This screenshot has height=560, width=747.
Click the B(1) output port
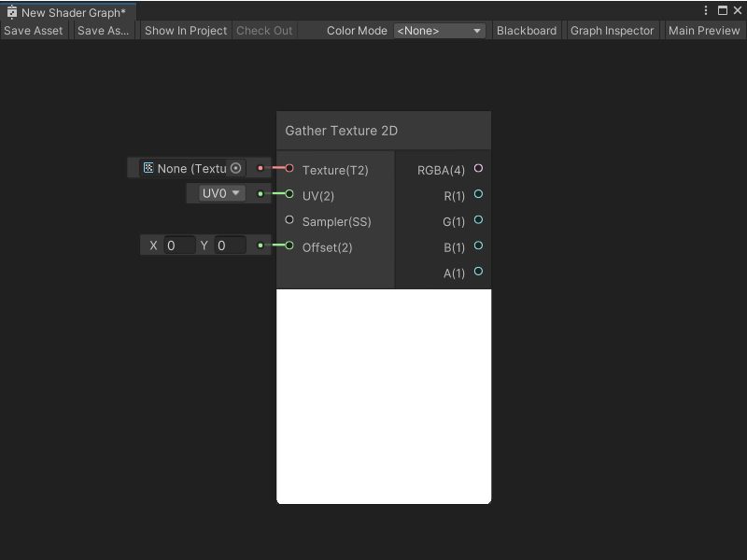477,246
